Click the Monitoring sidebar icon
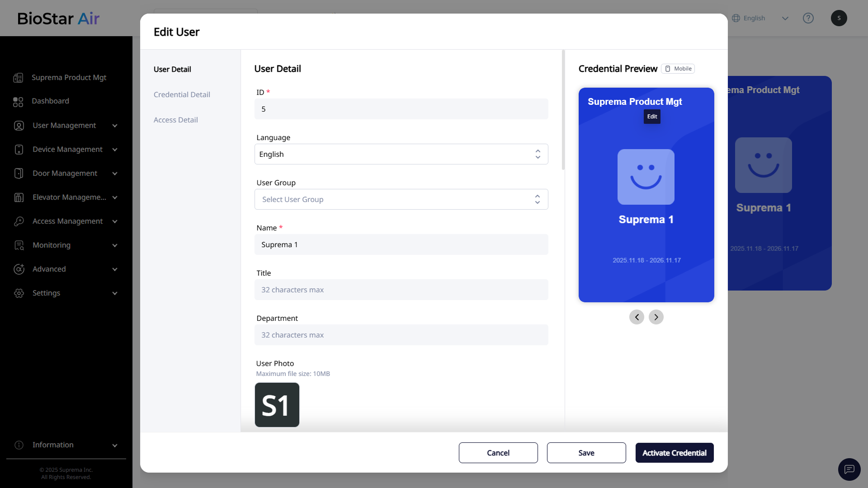This screenshot has height=488, width=868. click(19, 245)
